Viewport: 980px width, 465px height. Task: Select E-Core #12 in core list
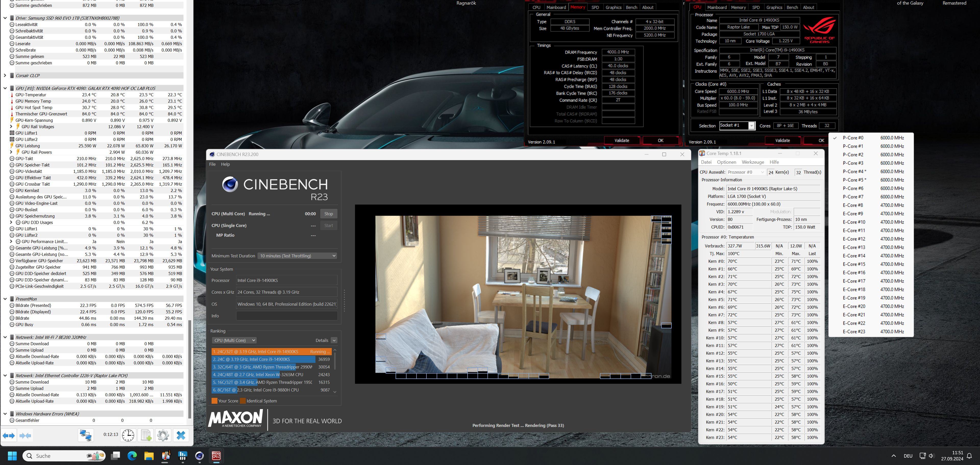[871, 239]
